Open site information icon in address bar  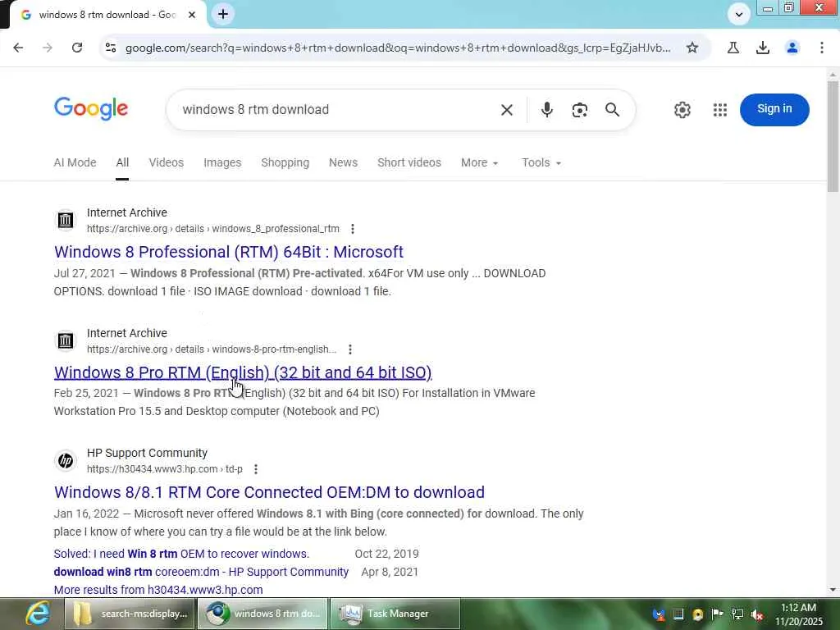point(111,48)
